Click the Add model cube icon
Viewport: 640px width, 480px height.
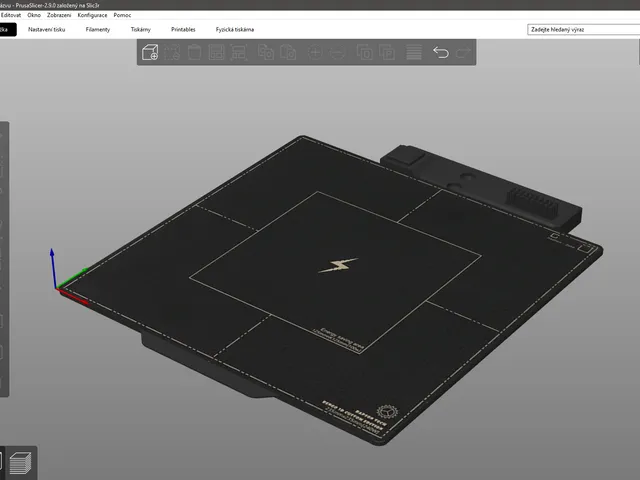[150, 52]
